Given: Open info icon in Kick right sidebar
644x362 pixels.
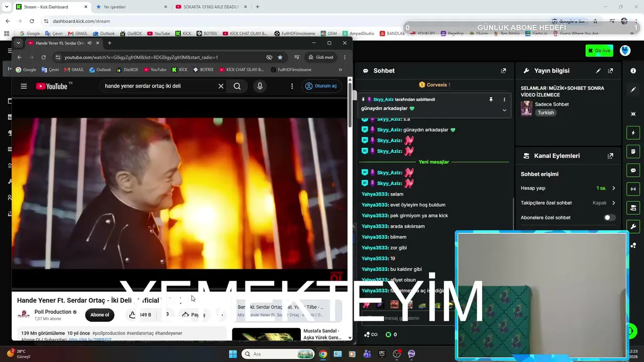Looking at the screenshot, I should pos(633,71).
